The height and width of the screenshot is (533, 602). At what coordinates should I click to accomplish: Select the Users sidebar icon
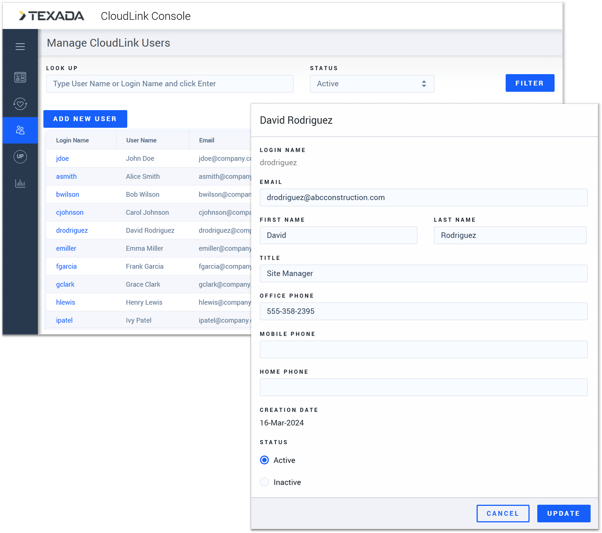tap(20, 130)
